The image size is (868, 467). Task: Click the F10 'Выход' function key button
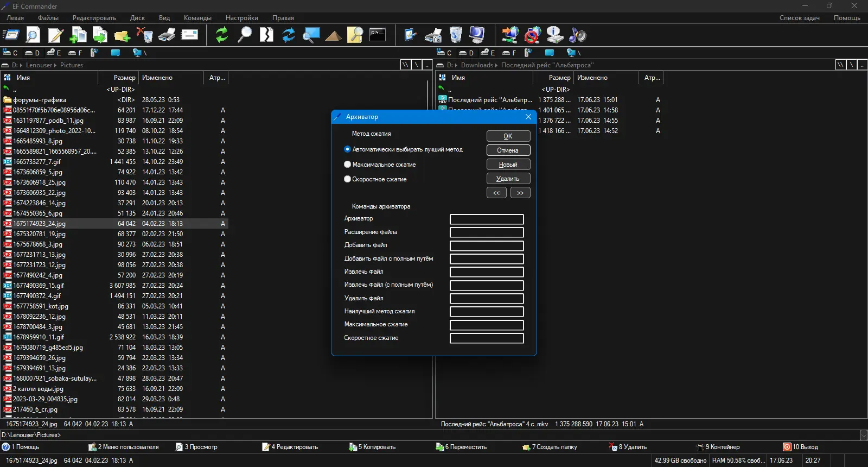pos(801,447)
